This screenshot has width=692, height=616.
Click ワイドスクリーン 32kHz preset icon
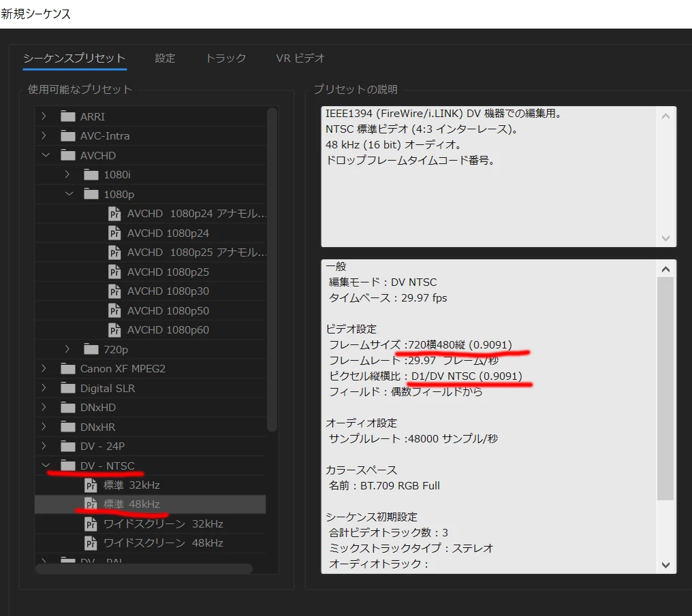pyautogui.click(x=91, y=524)
